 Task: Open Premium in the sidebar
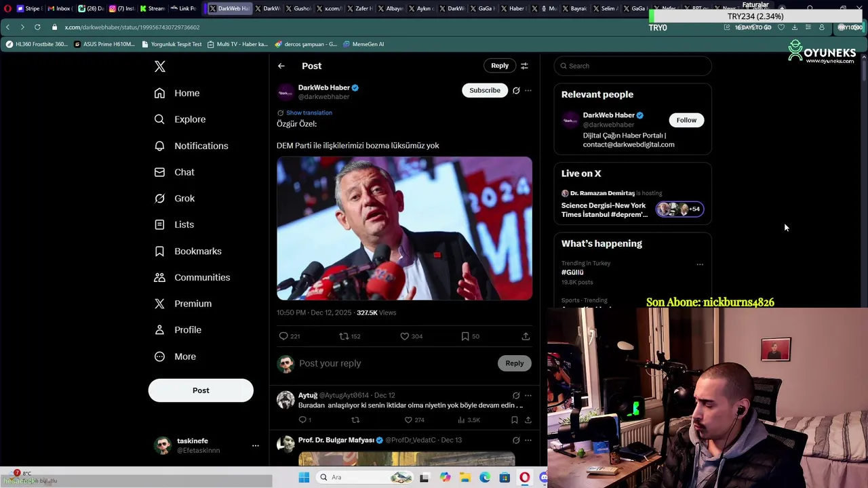tap(183, 304)
